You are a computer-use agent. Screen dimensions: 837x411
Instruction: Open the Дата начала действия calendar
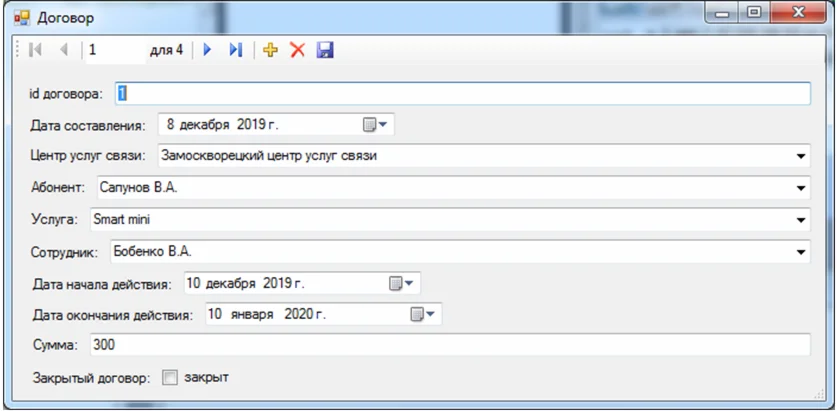[402, 283]
